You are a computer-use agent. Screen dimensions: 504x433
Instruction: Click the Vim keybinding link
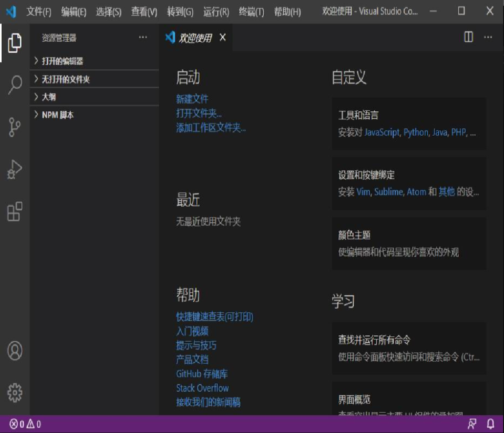click(x=363, y=192)
